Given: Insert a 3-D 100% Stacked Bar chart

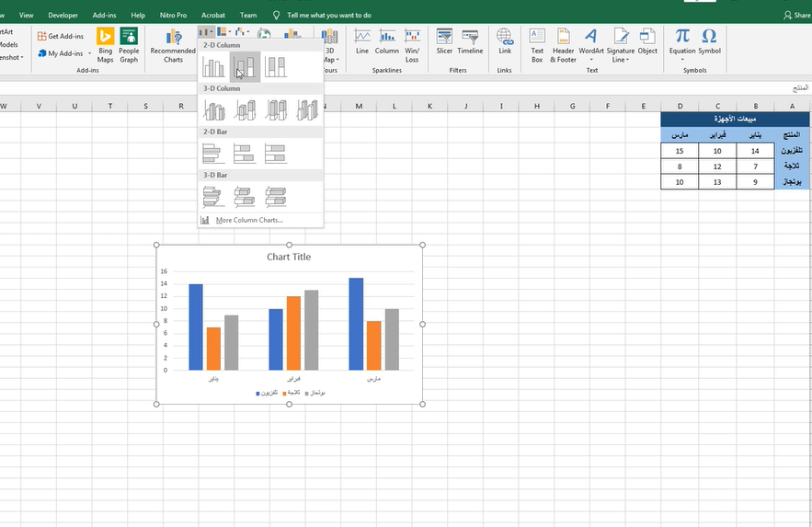Looking at the screenshot, I should click(x=276, y=197).
